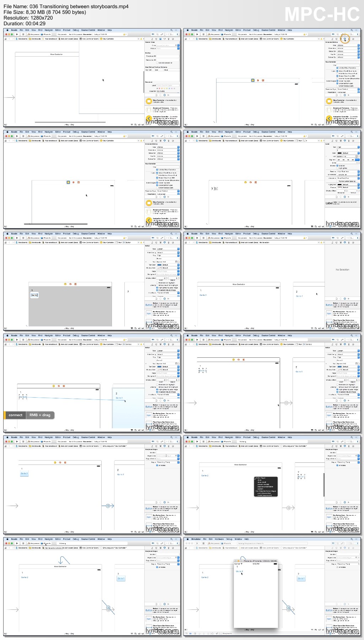The width and height of the screenshot is (364, 640).
Task: Open the Class dropdown in the 00:00:21 inspector
Action: coord(178,46)
